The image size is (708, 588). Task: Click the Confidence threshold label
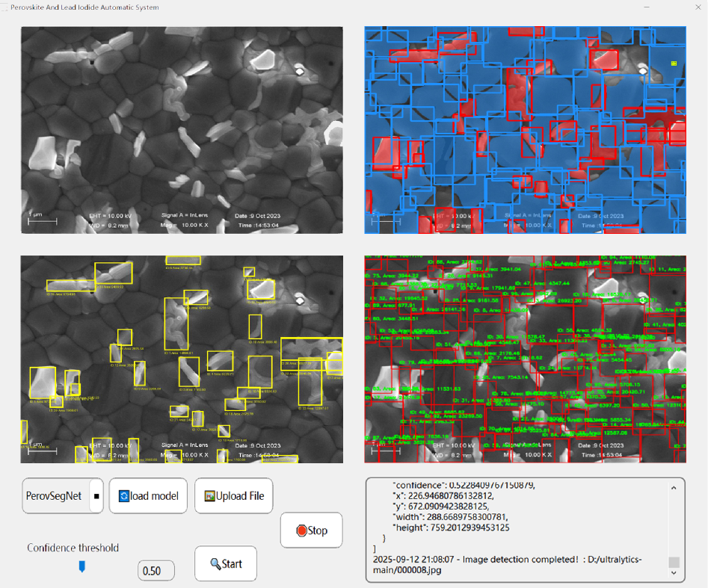tap(73, 548)
